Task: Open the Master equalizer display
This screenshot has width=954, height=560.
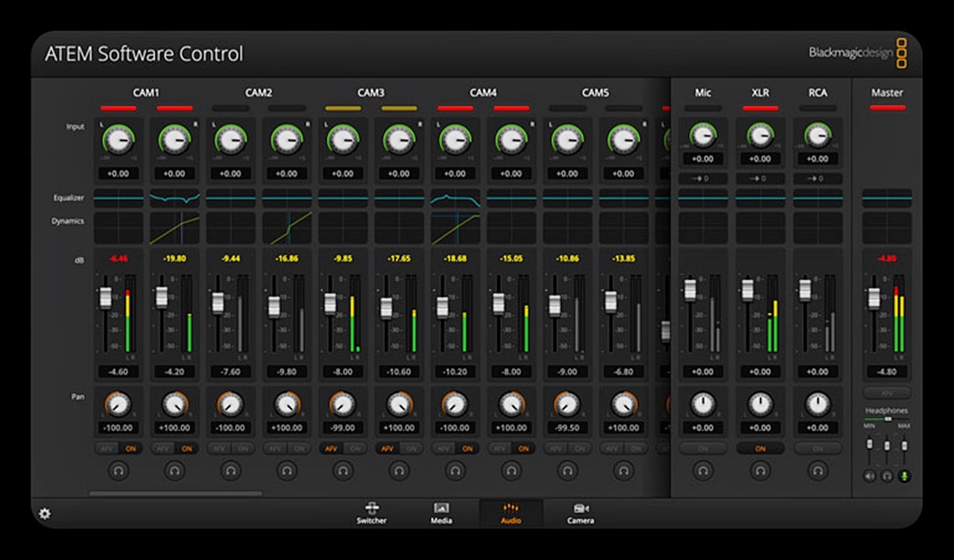Action: coord(887,198)
